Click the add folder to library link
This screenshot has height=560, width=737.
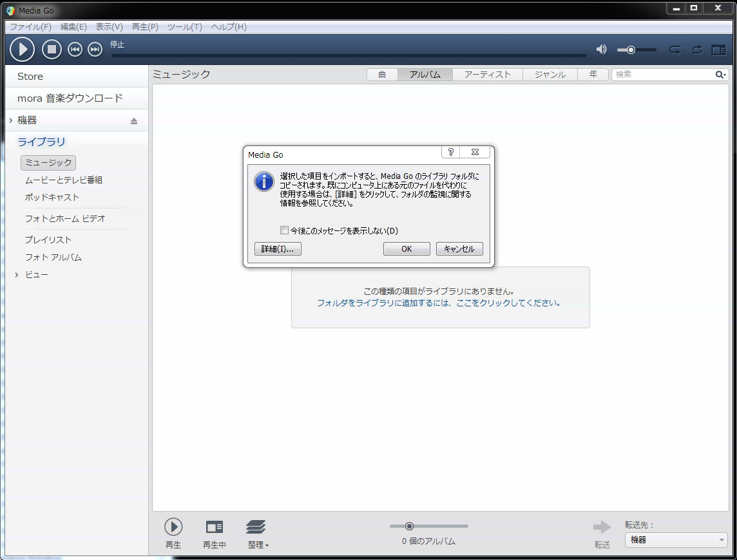point(439,303)
